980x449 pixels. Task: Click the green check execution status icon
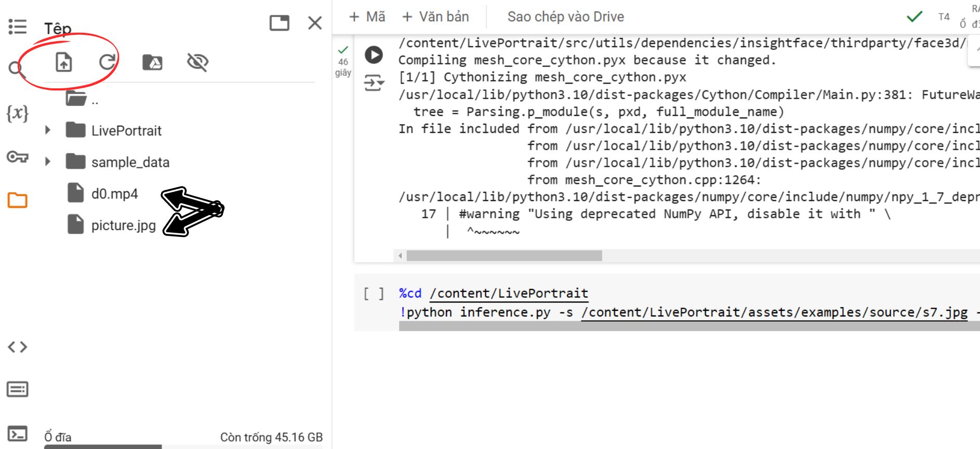(x=343, y=50)
